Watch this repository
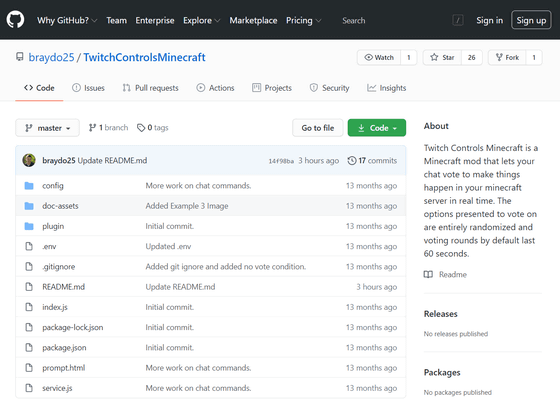 click(379, 58)
